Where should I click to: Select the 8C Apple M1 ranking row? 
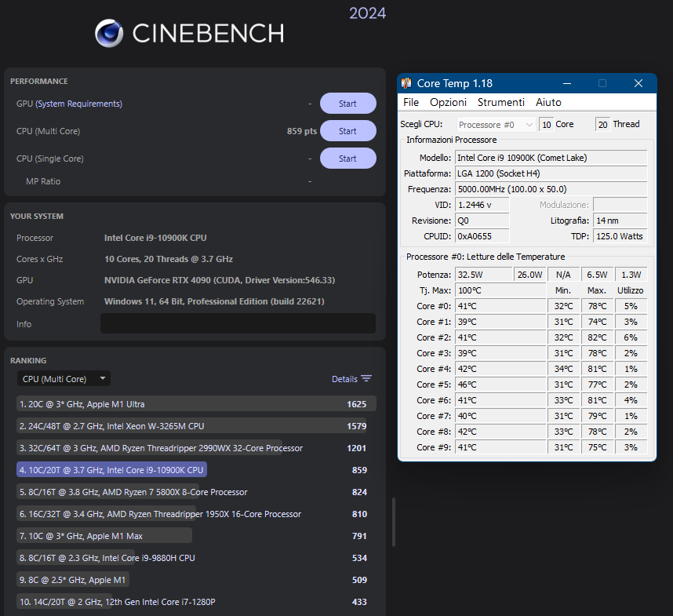tap(196, 580)
